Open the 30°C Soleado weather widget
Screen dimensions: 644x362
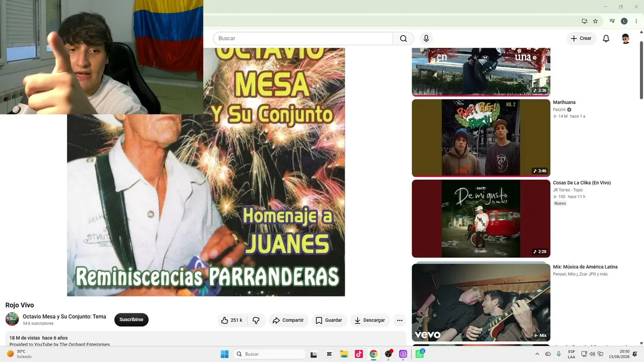click(x=19, y=354)
